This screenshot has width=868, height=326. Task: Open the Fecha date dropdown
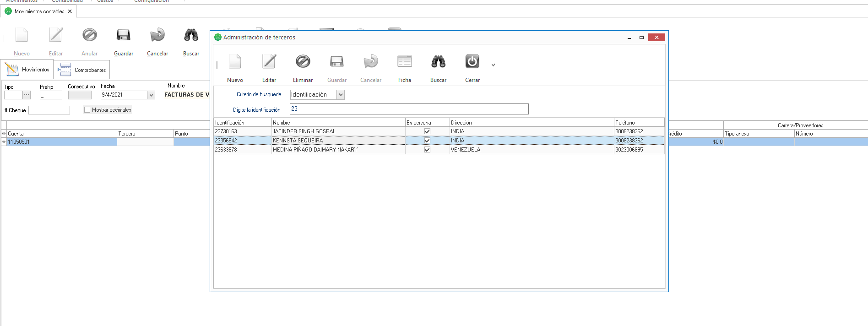pyautogui.click(x=151, y=95)
